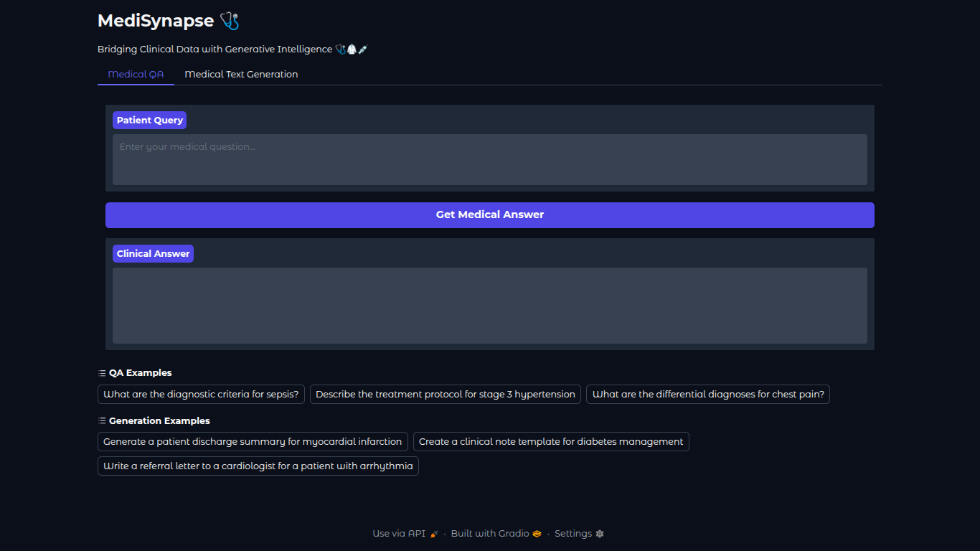Pick the cardiologist referral letter example

tap(258, 466)
